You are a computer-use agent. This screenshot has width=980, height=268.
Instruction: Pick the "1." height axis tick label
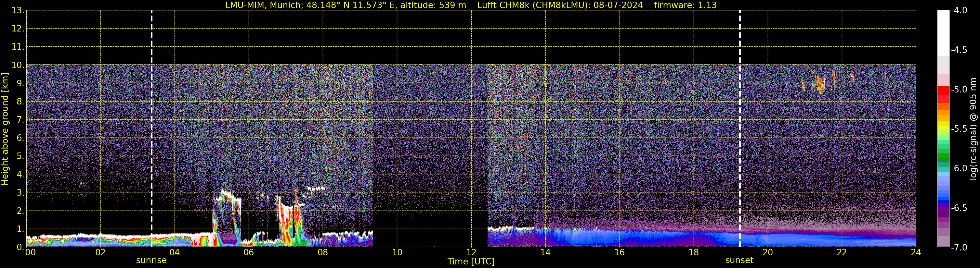point(20,229)
